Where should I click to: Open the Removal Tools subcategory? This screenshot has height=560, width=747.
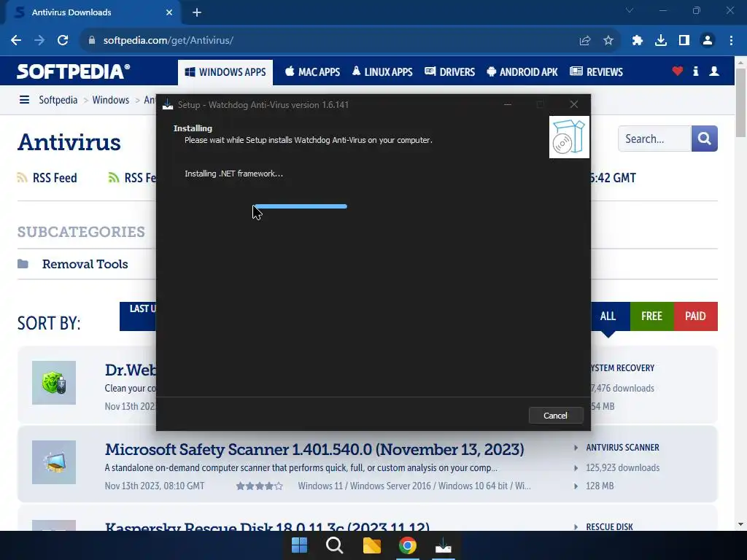85,264
